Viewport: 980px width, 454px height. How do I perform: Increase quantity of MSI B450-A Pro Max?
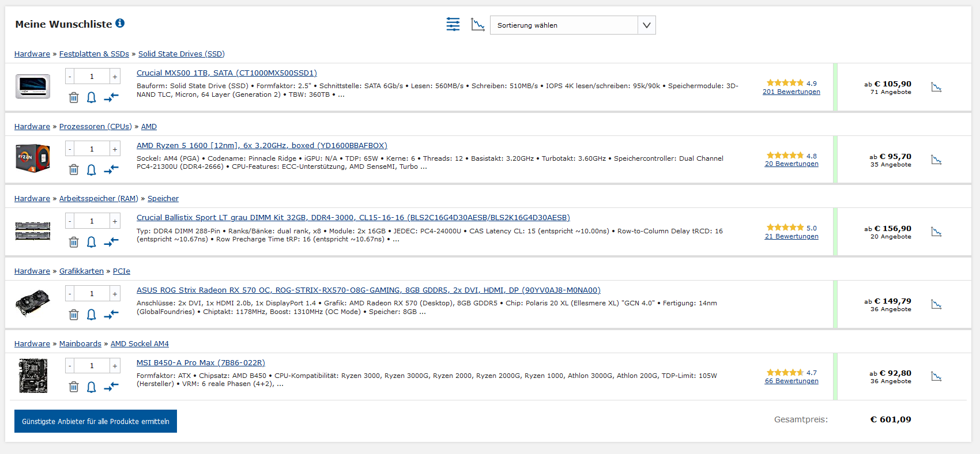point(115,366)
